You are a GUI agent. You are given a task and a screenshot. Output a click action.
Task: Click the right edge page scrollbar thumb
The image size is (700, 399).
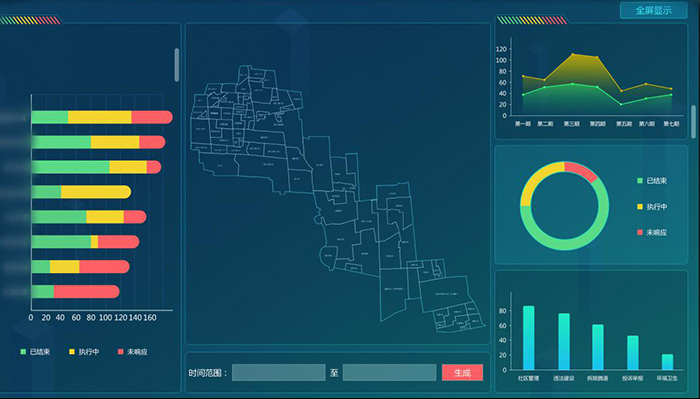coord(693,122)
